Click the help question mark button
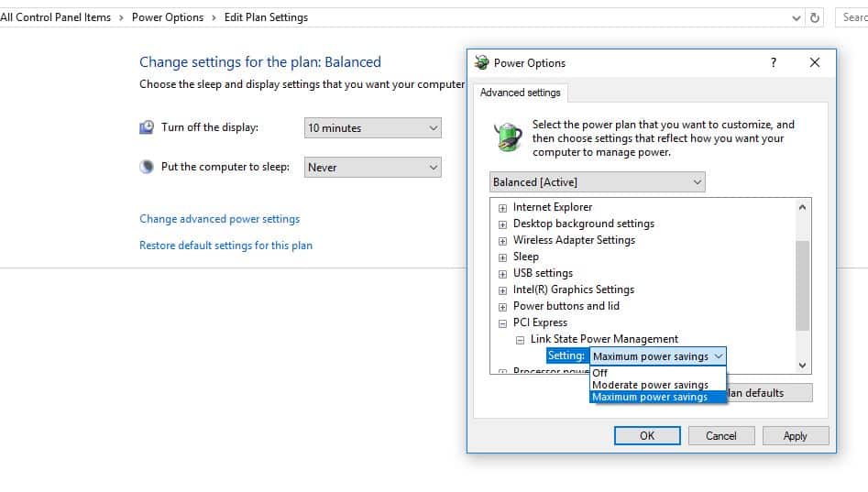The height and width of the screenshot is (492, 868). pos(774,63)
